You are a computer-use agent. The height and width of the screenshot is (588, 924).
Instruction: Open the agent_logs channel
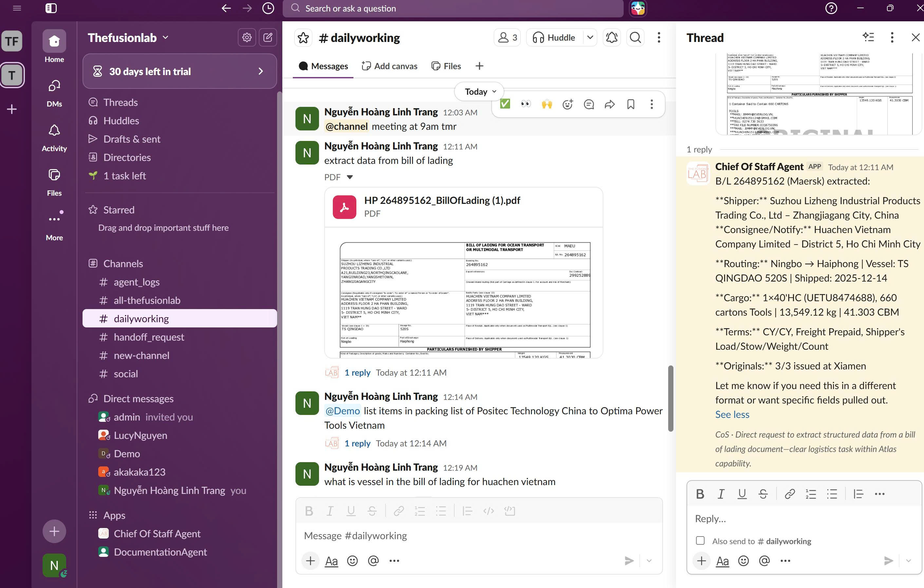179,282
